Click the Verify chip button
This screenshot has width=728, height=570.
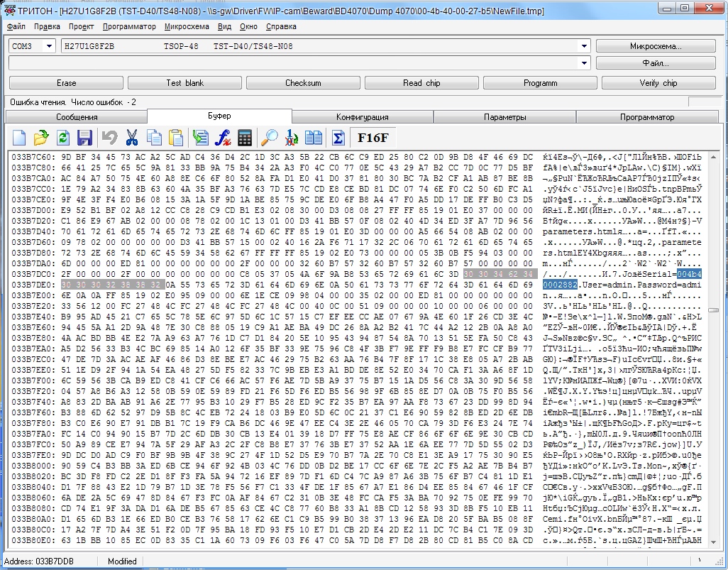[658, 83]
